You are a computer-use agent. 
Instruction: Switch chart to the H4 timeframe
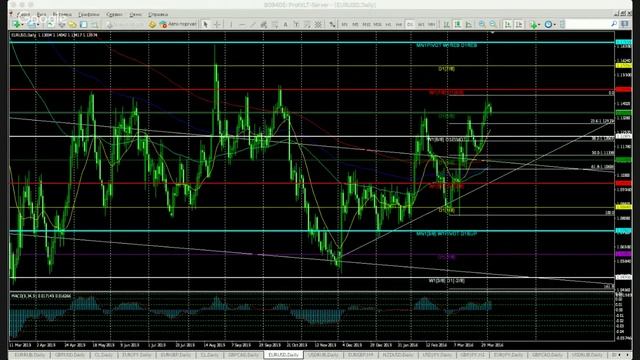click(399, 24)
